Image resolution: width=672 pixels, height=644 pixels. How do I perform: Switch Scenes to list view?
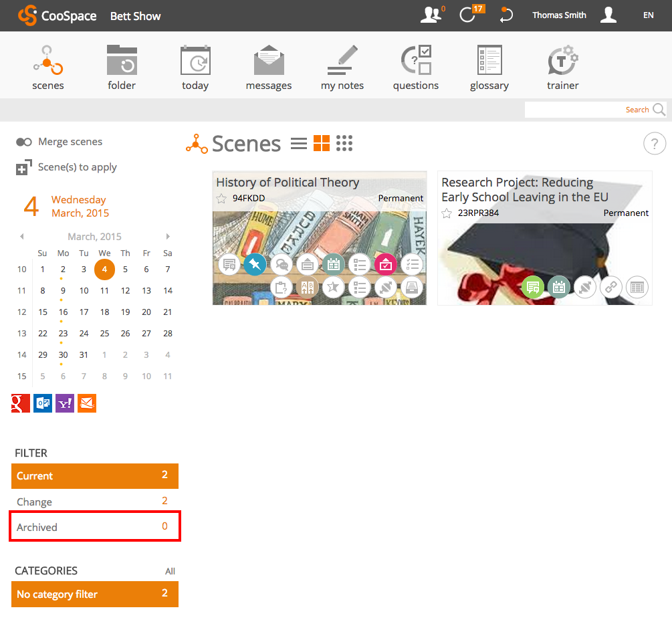[x=299, y=143]
